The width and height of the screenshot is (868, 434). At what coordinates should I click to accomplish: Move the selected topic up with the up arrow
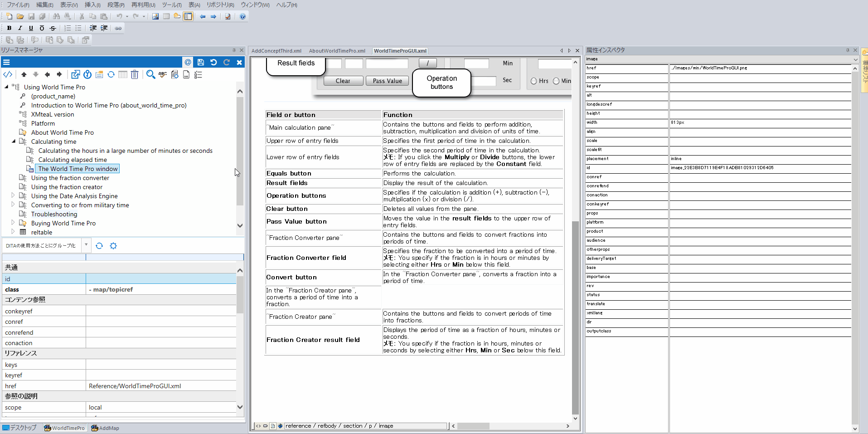click(x=24, y=74)
